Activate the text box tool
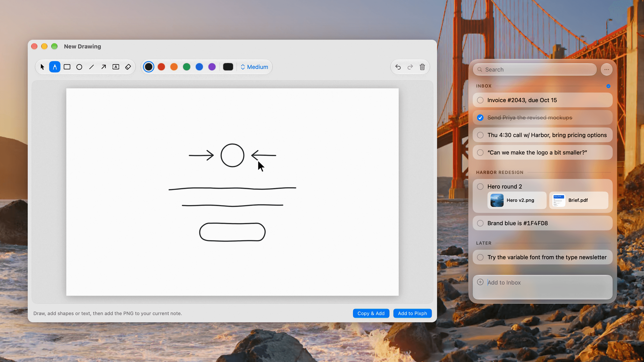 point(116,67)
